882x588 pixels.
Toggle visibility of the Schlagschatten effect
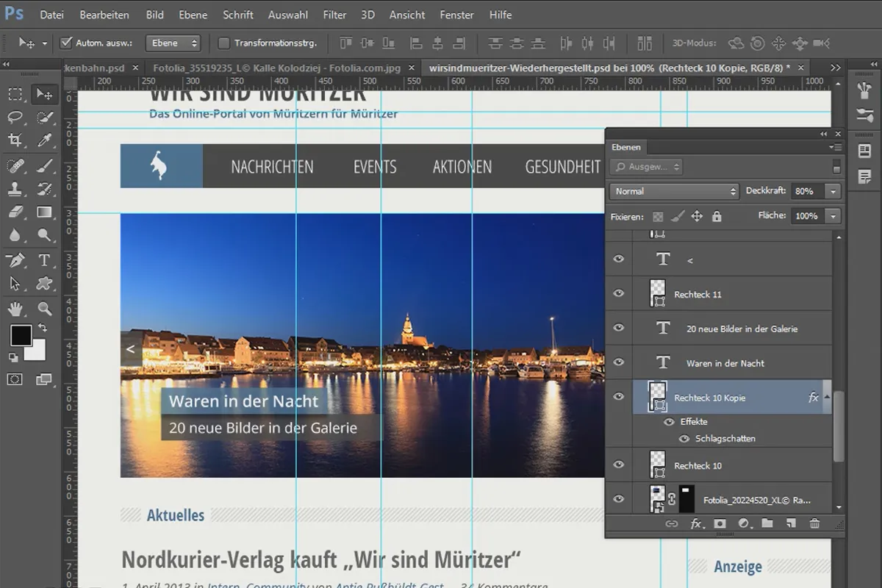[x=684, y=439]
